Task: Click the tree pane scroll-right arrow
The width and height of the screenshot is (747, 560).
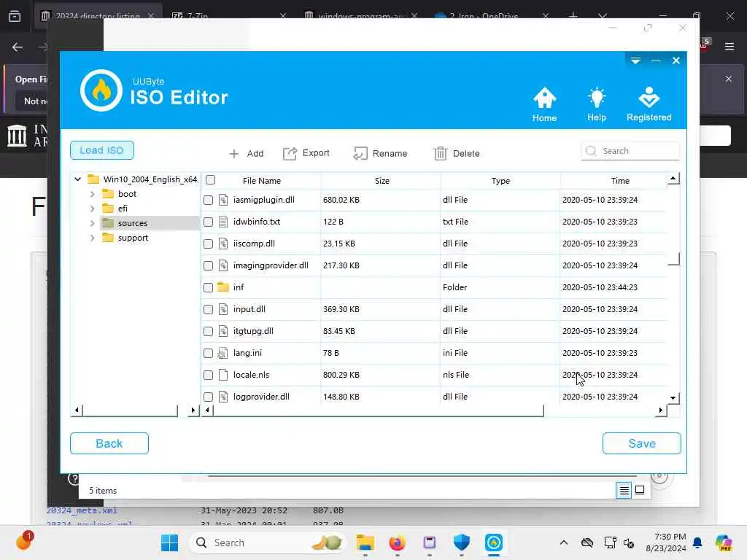Action: pyautogui.click(x=193, y=410)
